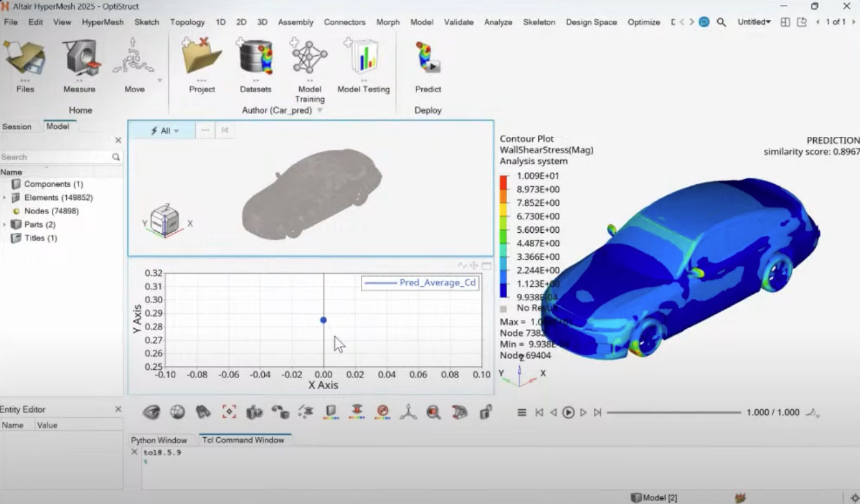Open the Datasets tool
The width and height of the screenshot is (860, 504).
(x=256, y=65)
